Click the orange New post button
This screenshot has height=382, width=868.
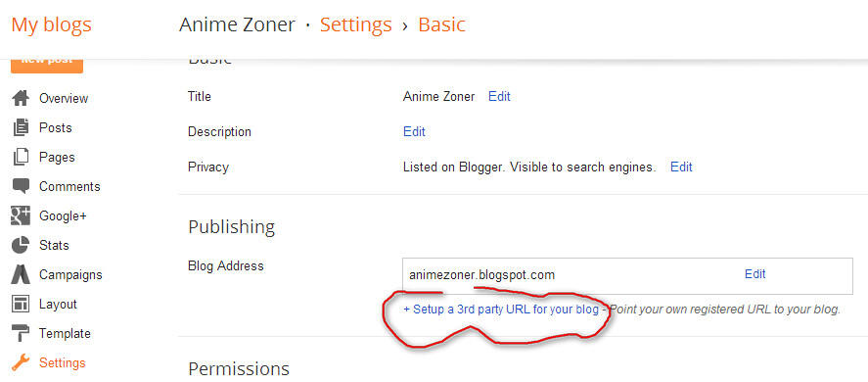pos(47,65)
